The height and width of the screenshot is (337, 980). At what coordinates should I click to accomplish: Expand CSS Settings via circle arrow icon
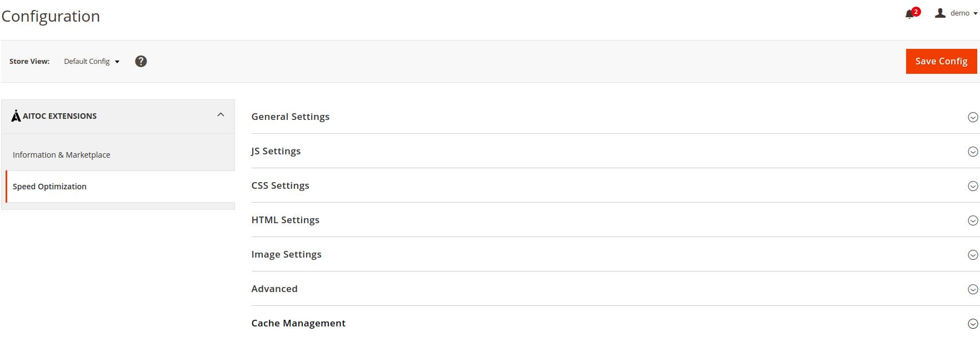click(x=973, y=186)
